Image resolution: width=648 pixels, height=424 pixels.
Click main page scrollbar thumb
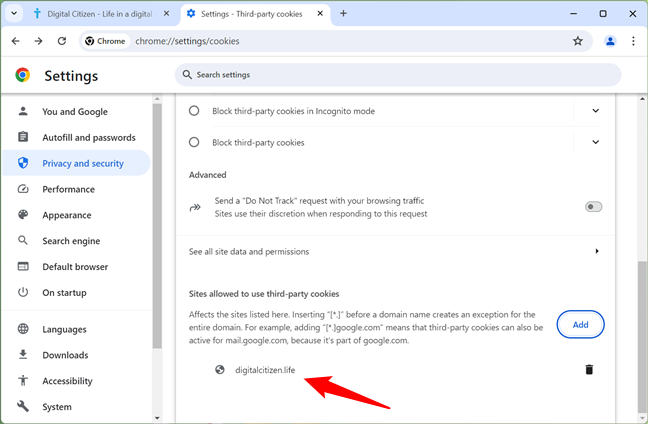pyautogui.click(x=642, y=336)
